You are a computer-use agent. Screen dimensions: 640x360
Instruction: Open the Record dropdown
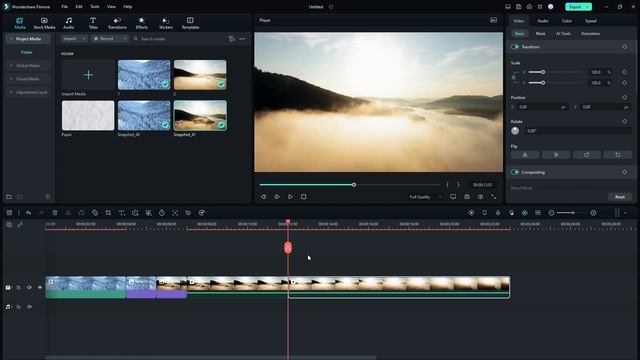[x=109, y=39]
